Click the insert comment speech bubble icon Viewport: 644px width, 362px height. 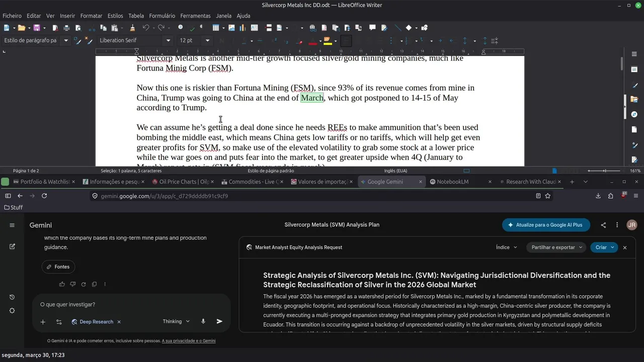(x=372, y=28)
